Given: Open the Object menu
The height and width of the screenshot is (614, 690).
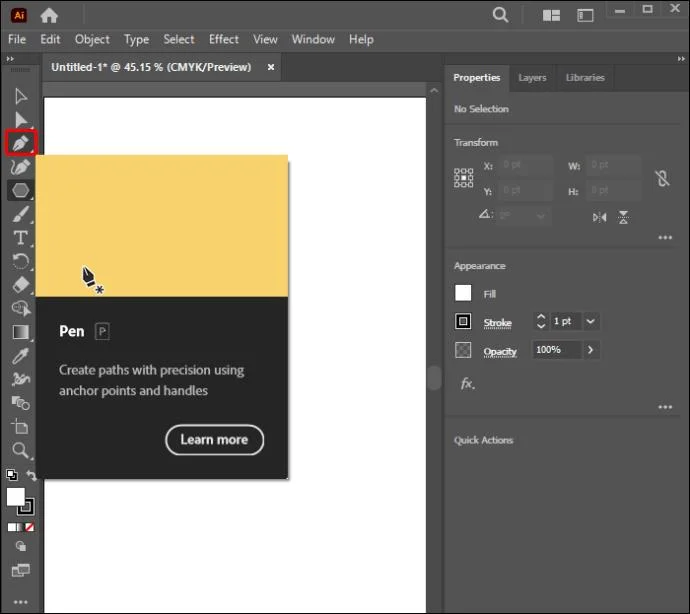Looking at the screenshot, I should click(92, 39).
